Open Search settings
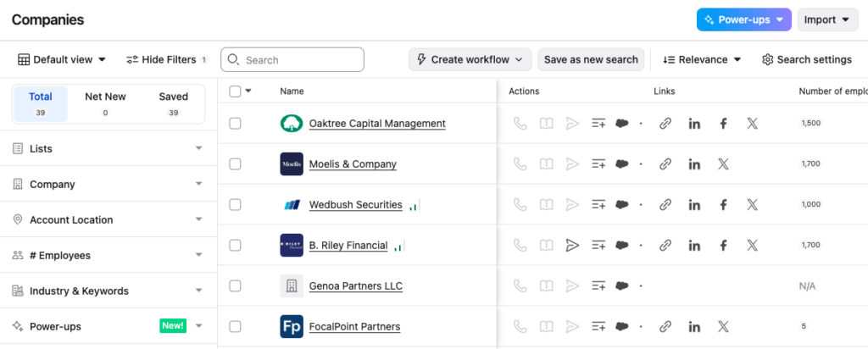Image resolution: width=868 pixels, height=349 pixels. coord(806,60)
